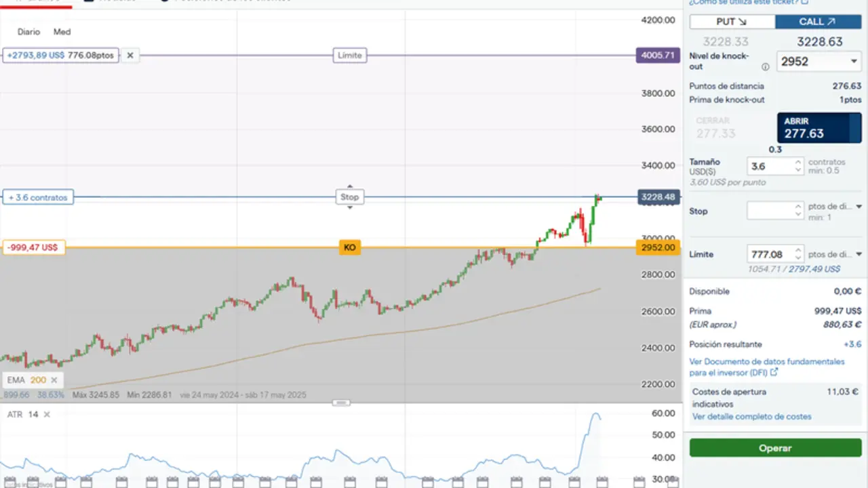Click the knock-out info icon

pos(765,67)
